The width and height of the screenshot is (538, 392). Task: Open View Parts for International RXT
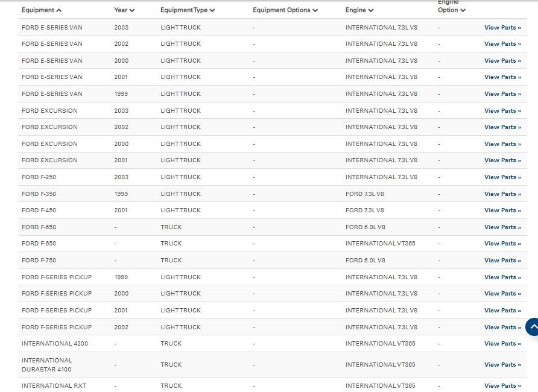pos(502,386)
